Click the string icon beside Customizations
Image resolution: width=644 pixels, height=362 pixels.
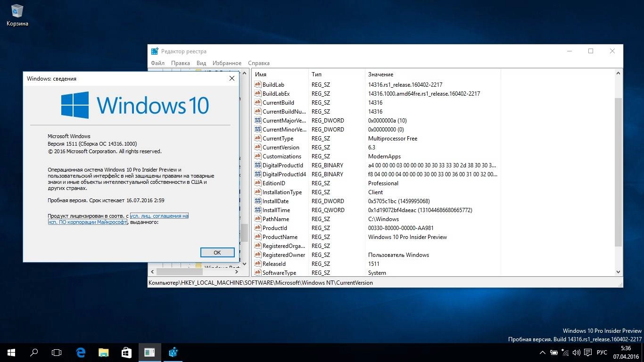coord(258,156)
